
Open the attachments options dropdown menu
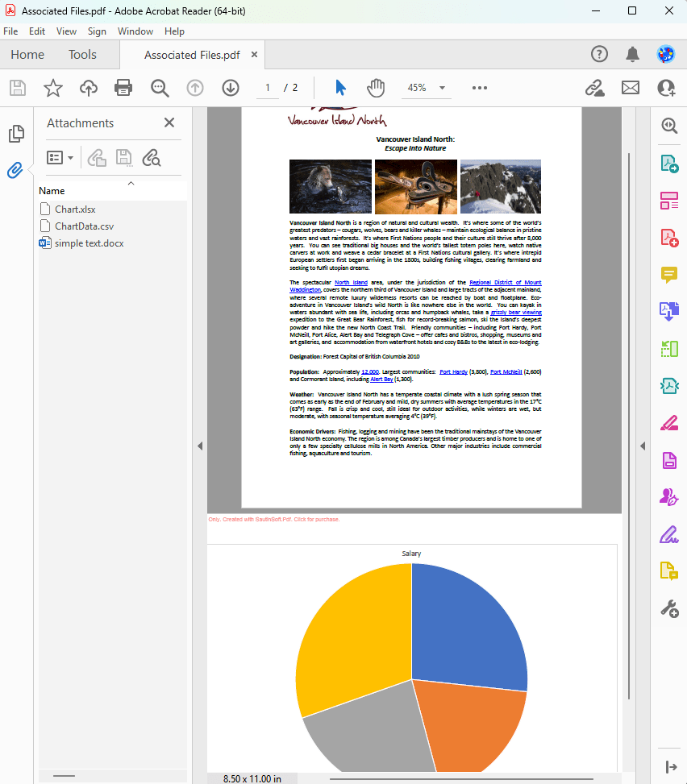point(60,158)
